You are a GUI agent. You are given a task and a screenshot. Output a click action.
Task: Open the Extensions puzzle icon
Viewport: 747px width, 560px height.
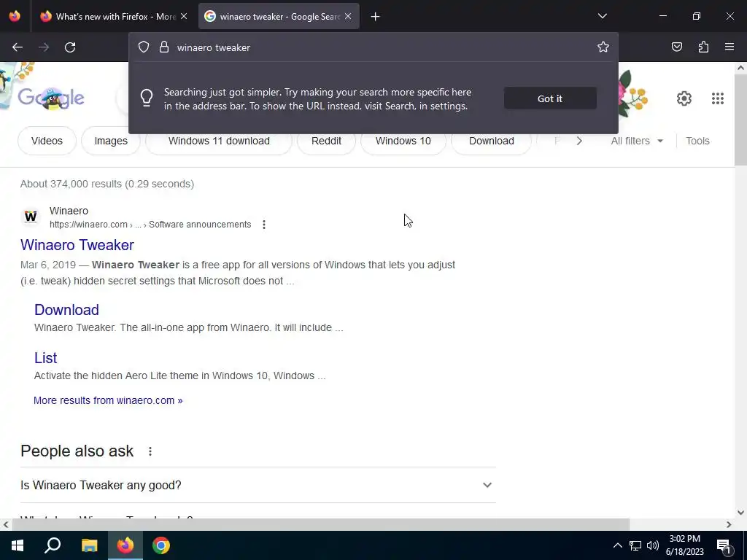tap(703, 47)
